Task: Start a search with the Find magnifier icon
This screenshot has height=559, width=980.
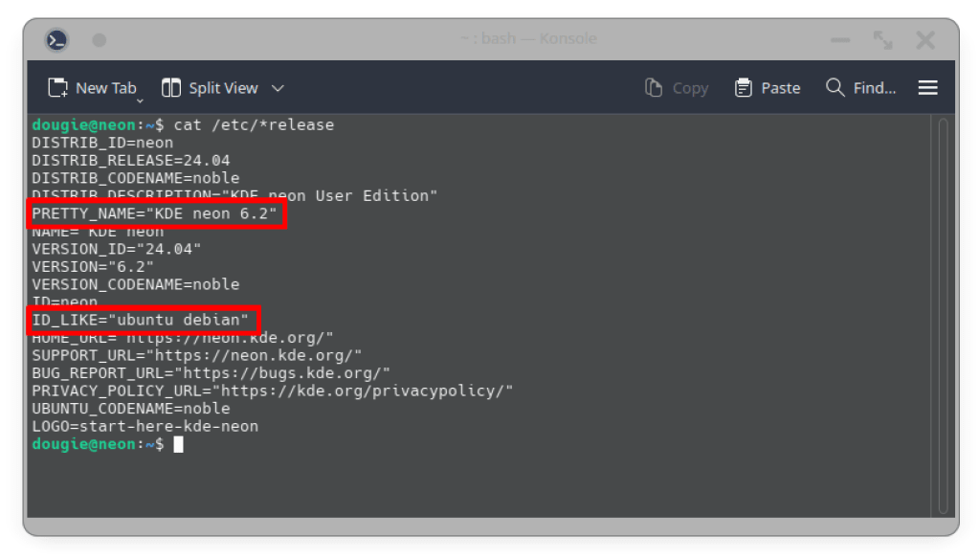Action: coord(834,87)
